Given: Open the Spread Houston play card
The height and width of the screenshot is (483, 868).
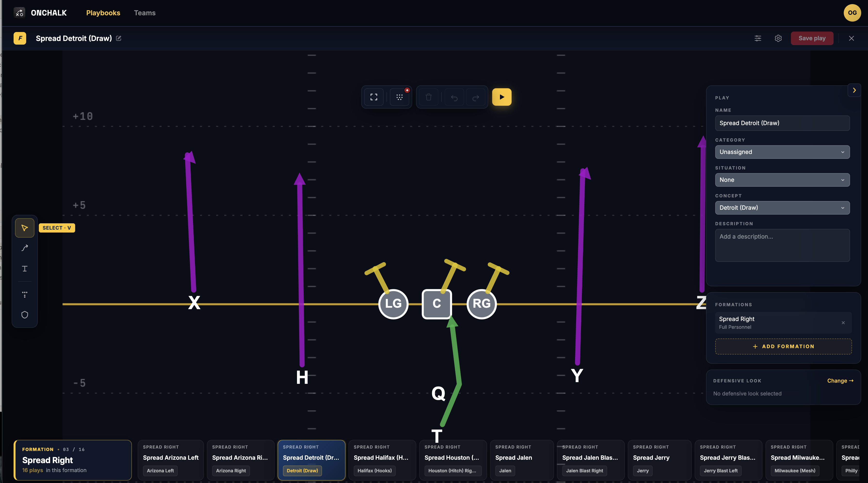Looking at the screenshot, I should (x=453, y=460).
